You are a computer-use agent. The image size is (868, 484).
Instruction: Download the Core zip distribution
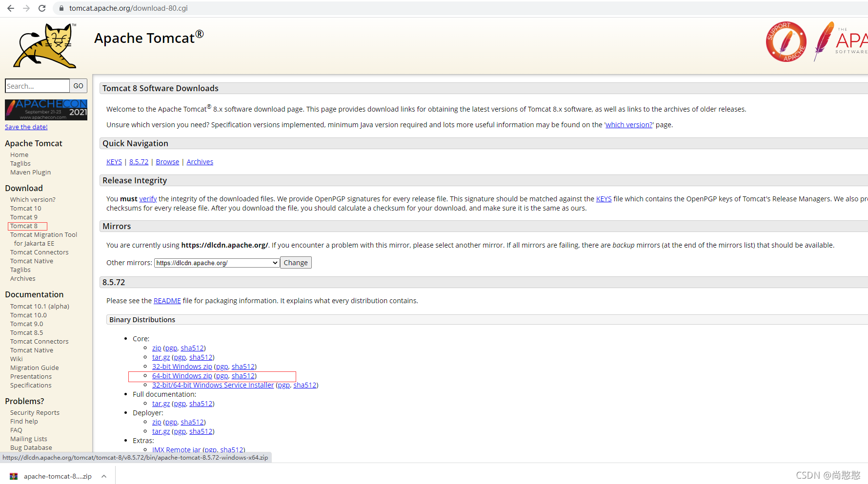157,348
